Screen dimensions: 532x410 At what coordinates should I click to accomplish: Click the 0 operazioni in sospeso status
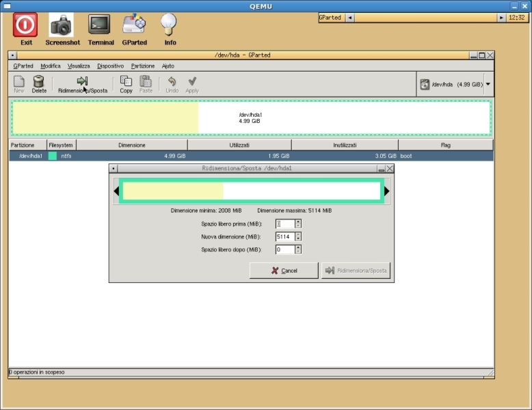click(x=37, y=372)
